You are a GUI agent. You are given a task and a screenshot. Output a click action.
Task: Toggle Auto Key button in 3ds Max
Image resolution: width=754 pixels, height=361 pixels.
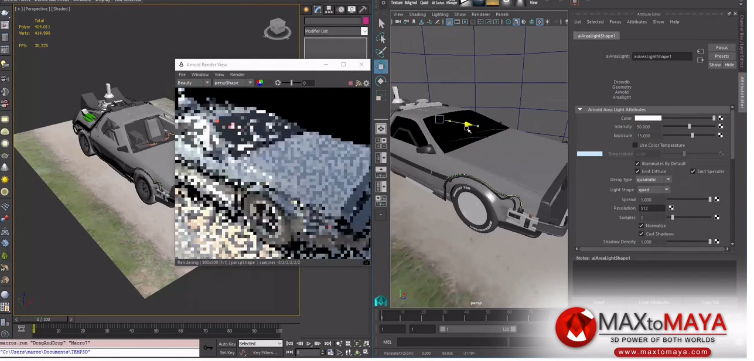point(226,344)
